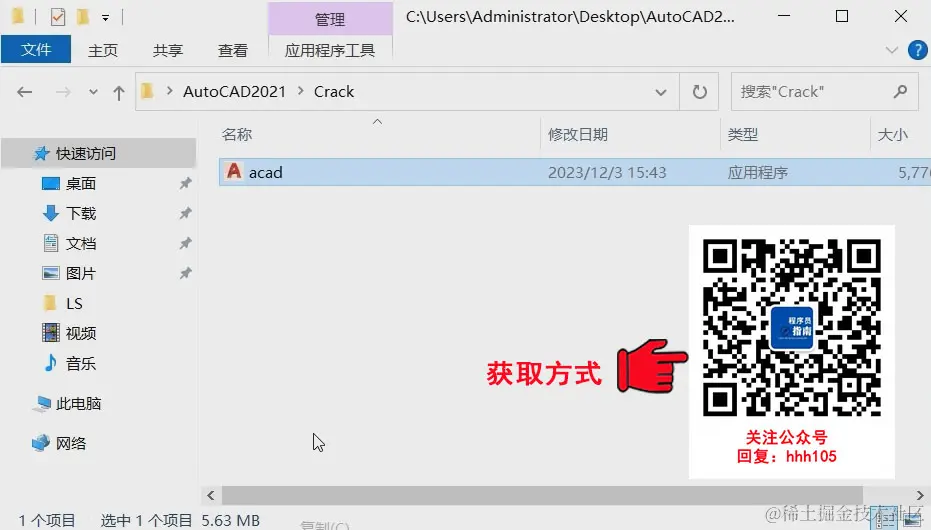Open the 文件 (File) menu
Image resolution: width=931 pixels, height=530 pixels.
click(x=36, y=50)
